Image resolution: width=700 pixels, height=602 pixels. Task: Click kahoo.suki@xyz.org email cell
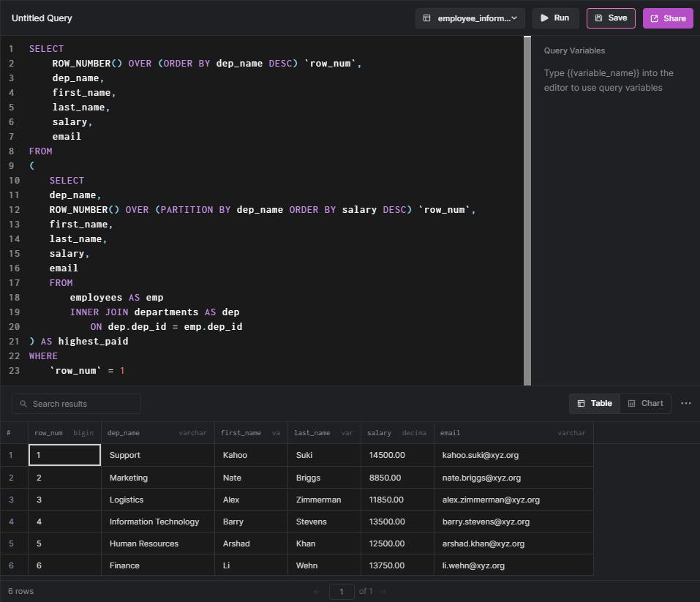(x=513, y=455)
